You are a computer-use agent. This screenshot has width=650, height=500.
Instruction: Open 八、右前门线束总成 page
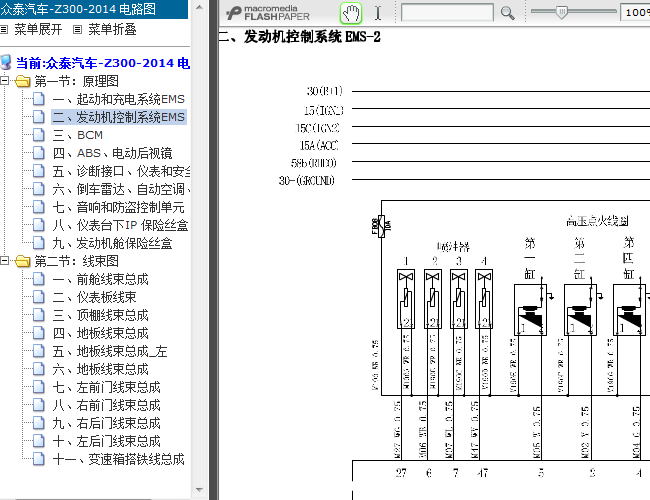coord(107,405)
